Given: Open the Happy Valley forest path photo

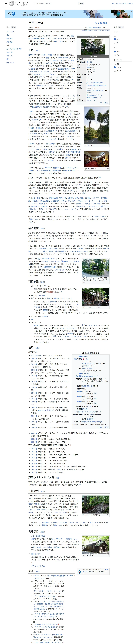Looking at the screenshot, I should click(x=96, y=504).
